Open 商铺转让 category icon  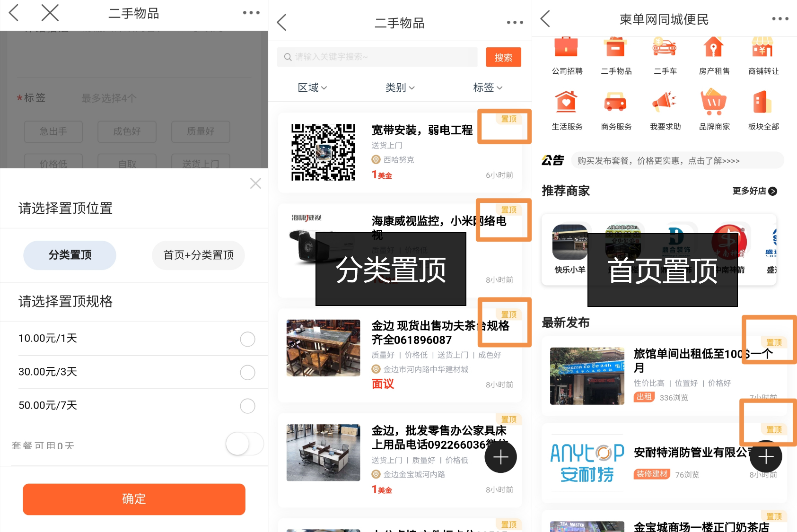[x=763, y=47]
